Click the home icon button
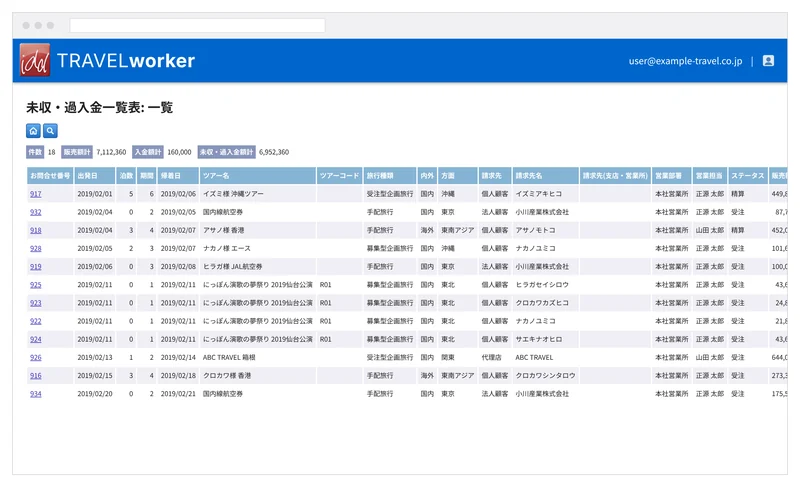 coord(33,131)
